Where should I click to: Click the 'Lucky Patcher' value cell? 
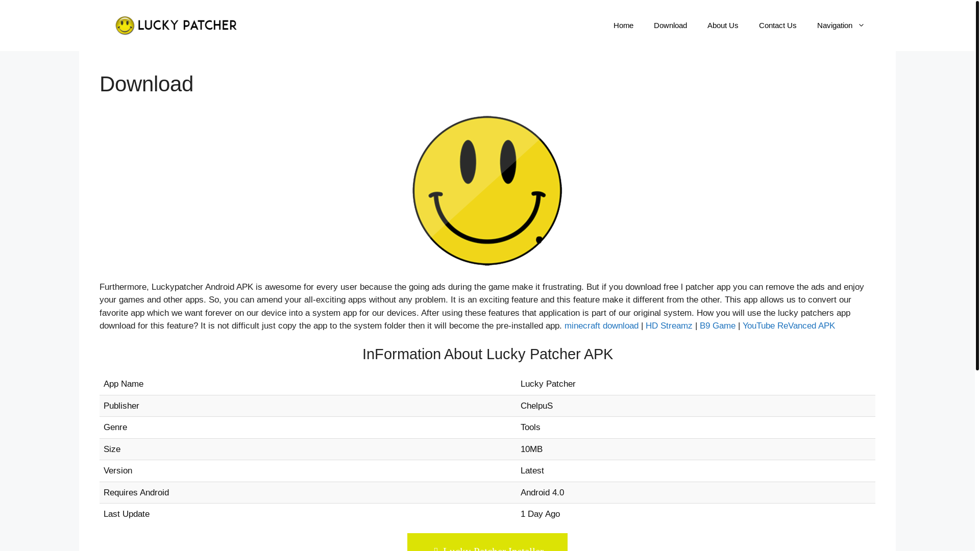point(696,384)
